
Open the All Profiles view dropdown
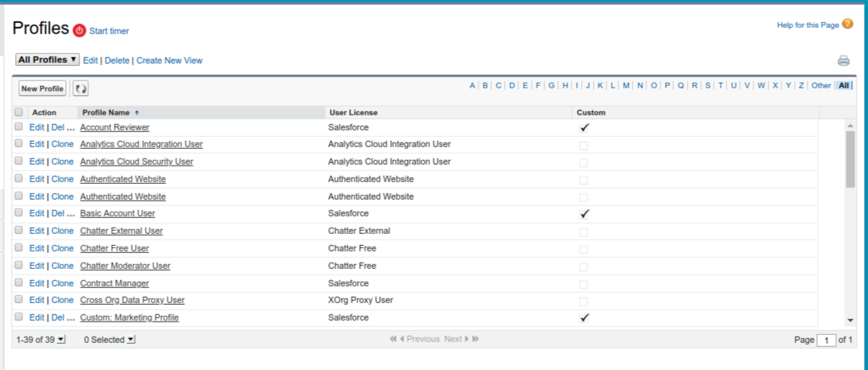tap(48, 60)
